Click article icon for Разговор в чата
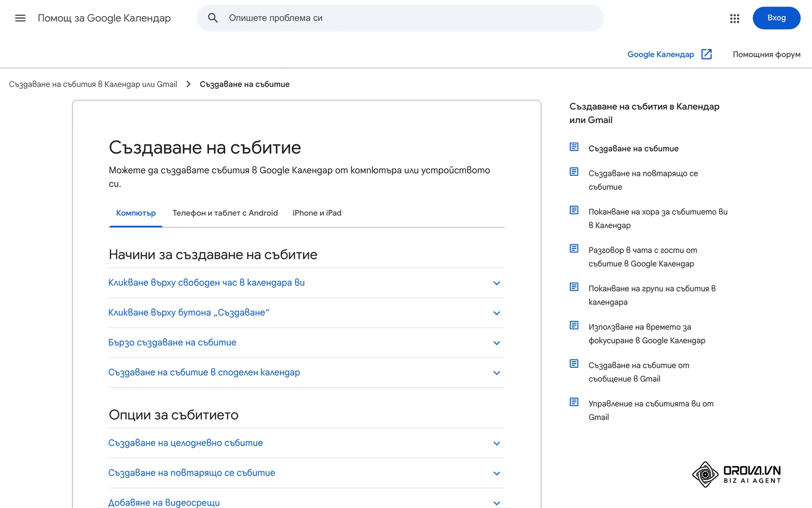Image resolution: width=812 pixels, height=508 pixels. [x=574, y=249]
